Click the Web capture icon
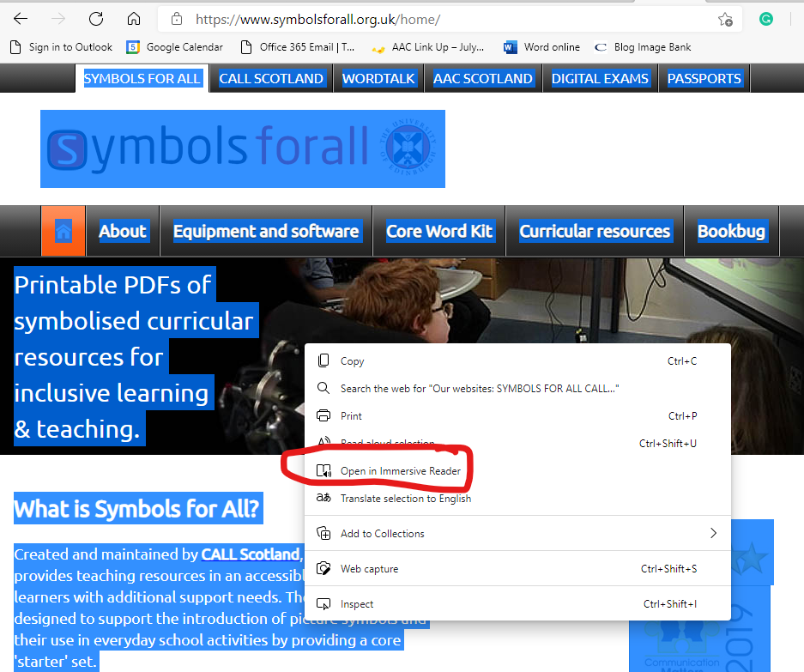 coord(323,568)
